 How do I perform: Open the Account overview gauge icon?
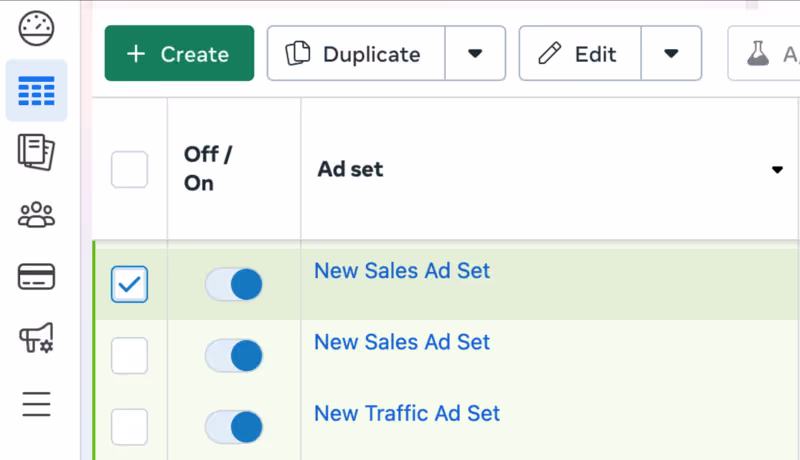pos(36,28)
